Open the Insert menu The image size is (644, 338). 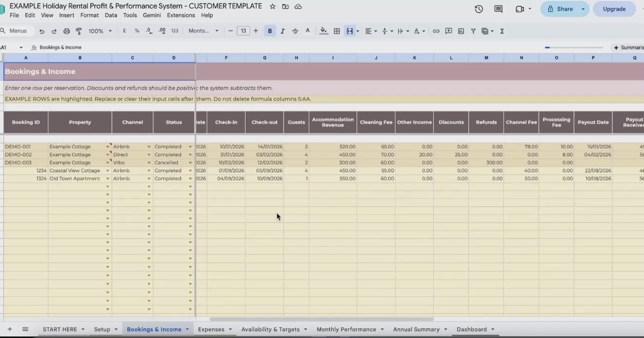pos(67,15)
